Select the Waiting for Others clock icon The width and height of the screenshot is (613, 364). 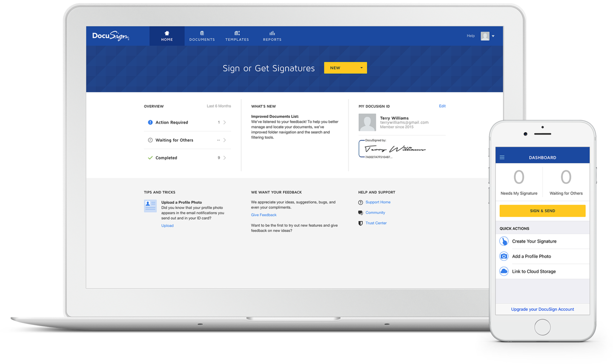coord(150,140)
